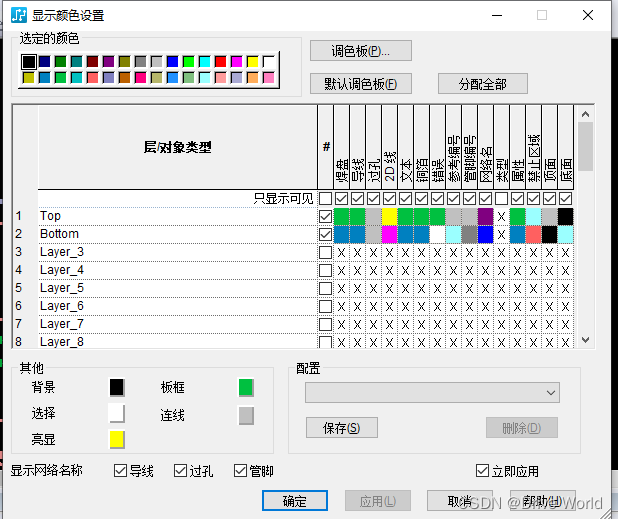Viewport: 618px width, 519px height.
Task: Enable the Layer_5 visibility checkbox
Action: pos(325,288)
